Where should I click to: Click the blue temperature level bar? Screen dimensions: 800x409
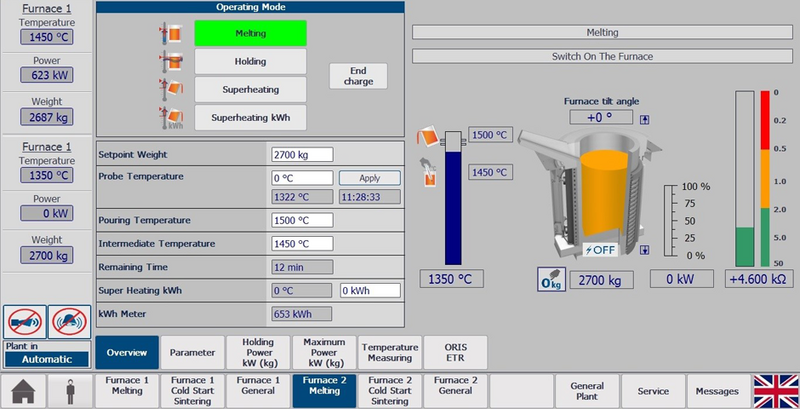(x=452, y=205)
